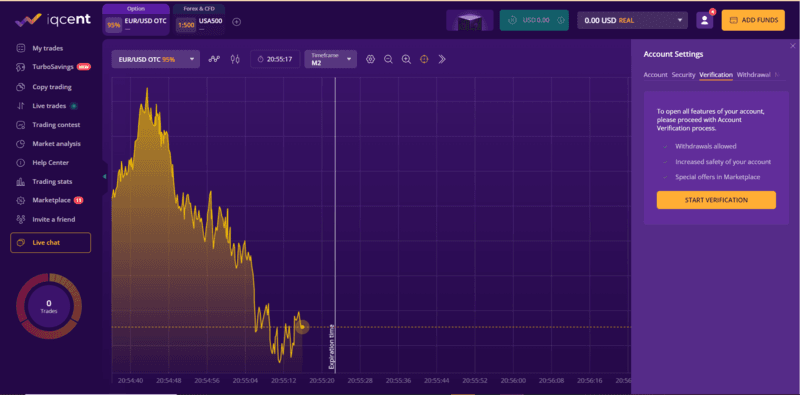Image resolution: width=800 pixels, height=395 pixels.
Task: Switch to the Account tab
Action: (x=655, y=75)
